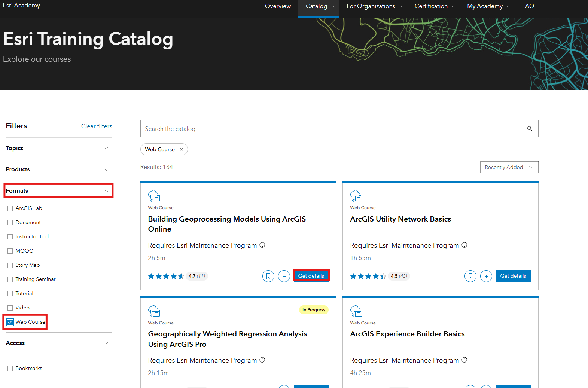Open the My Academy menu
This screenshot has height=388, width=588.
click(x=488, y=6)
